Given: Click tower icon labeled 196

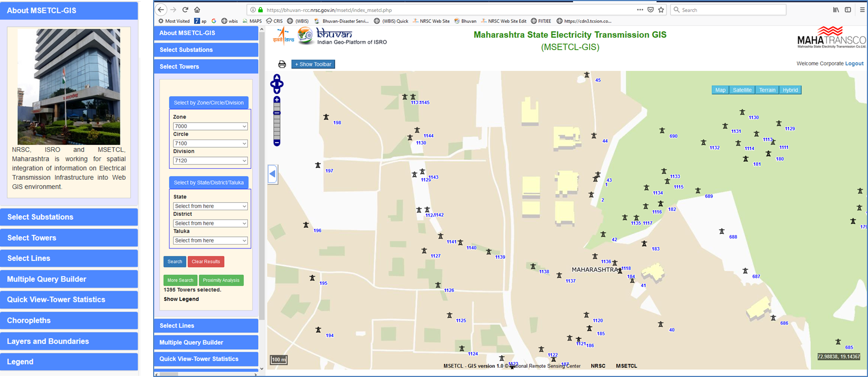Looking at the screenshot, I should [306, 225].
